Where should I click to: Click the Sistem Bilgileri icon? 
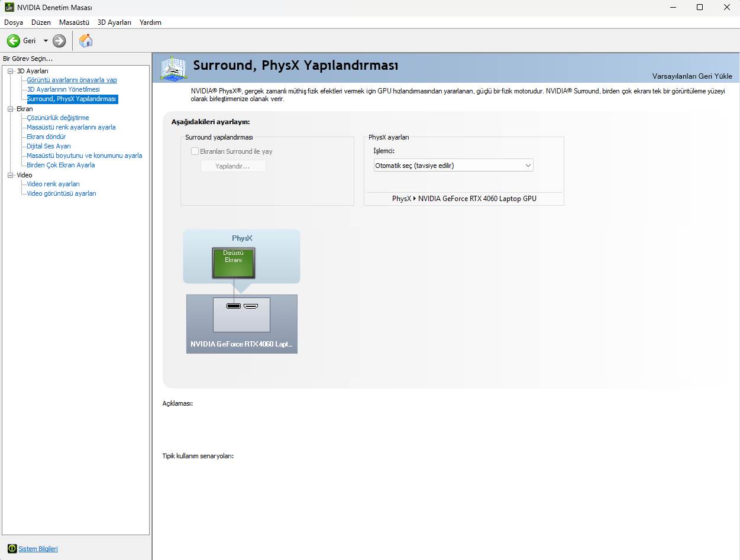click(x=12, y=549)
